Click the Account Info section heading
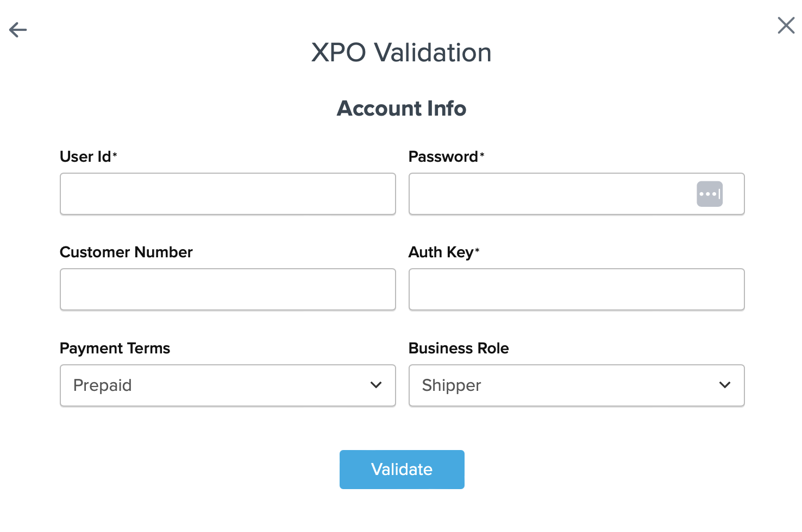 [x=402, y=109]
